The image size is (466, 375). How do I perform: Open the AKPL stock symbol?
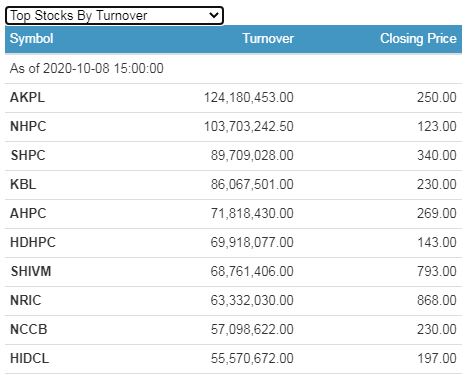pyautogui.click(x=27, y=97)
